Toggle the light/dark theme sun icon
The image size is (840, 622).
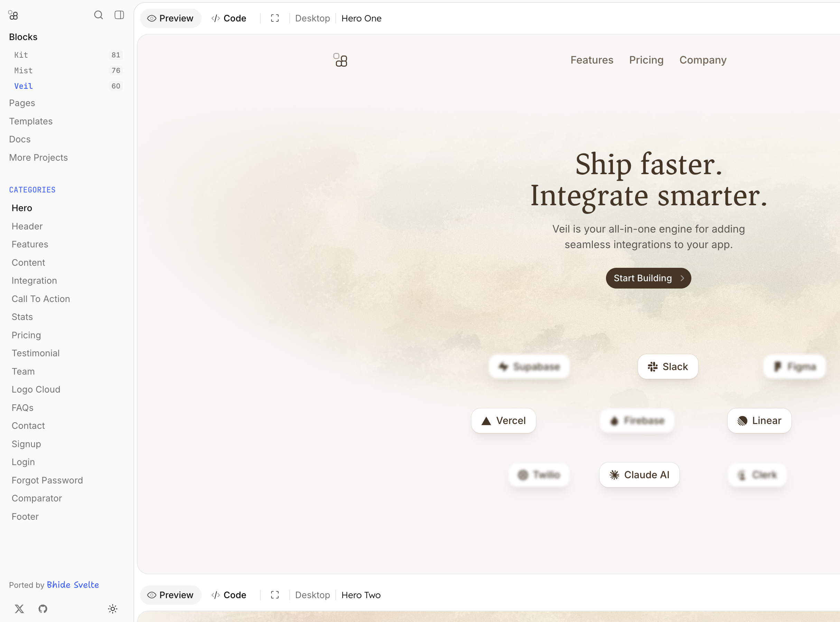tap(113, 609)
